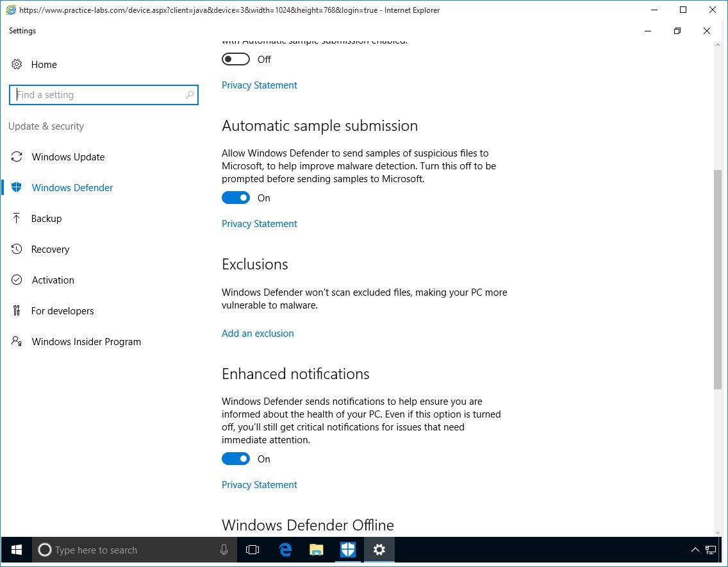Open For developers settings page
This screenshot has width=728, height=567.
63,310
